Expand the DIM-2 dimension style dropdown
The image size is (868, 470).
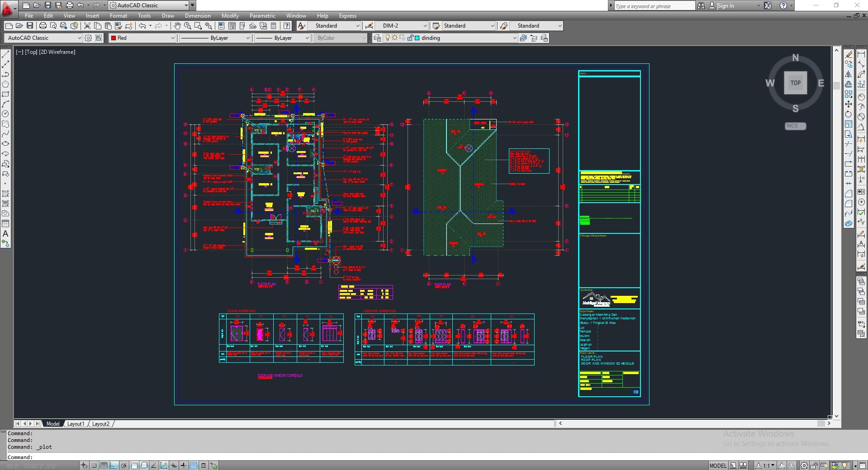pos(425,26)
